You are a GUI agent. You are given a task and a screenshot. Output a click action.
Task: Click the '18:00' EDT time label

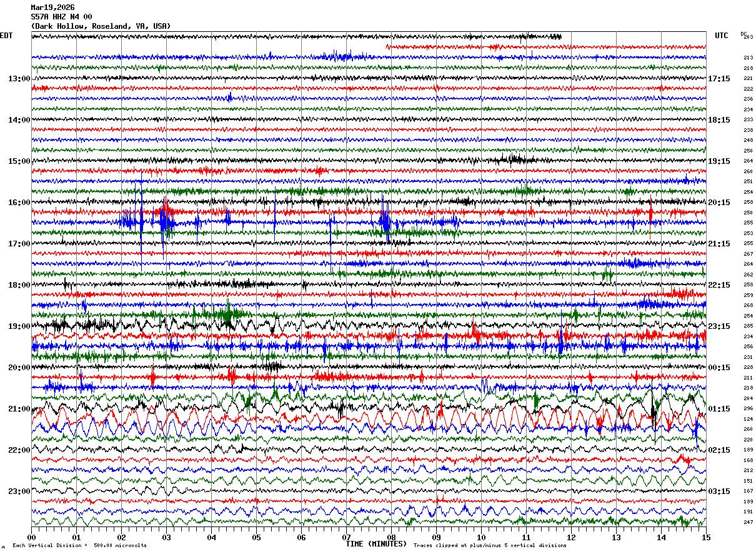pyautogui.click(x=19, y=285)
